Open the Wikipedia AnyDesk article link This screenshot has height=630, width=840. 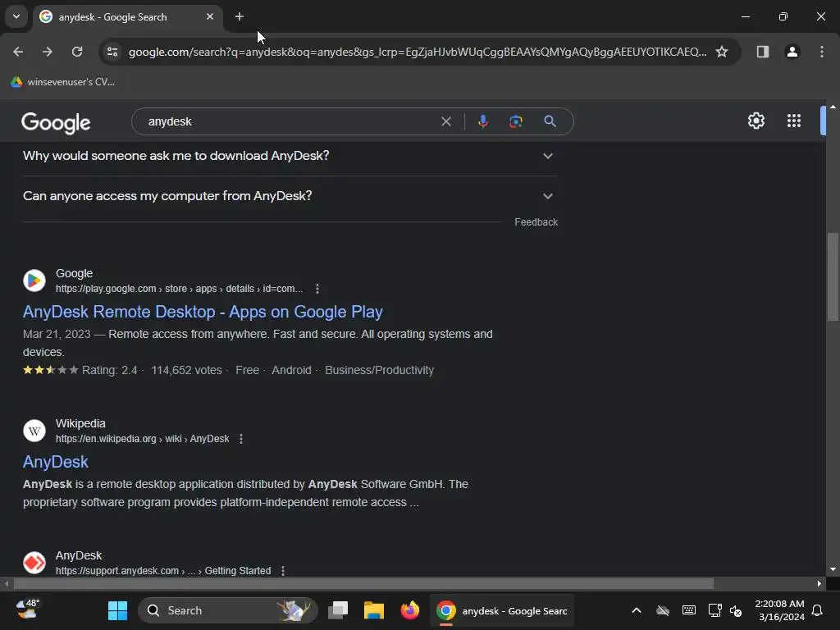click(55, 462)
